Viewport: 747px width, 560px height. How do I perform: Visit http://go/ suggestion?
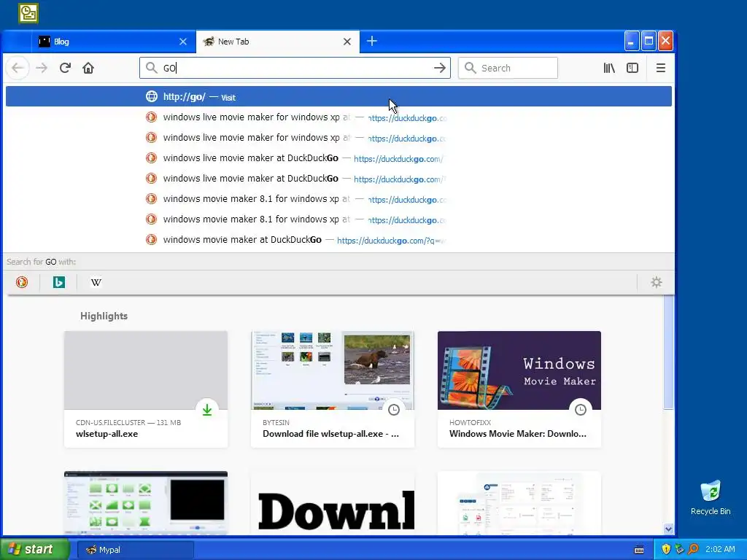coord(338,97)
